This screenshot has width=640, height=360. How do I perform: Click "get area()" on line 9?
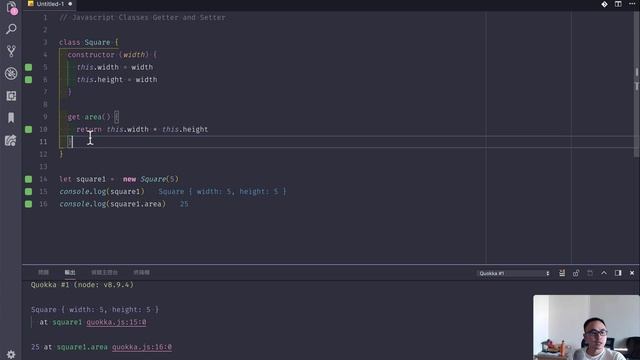[x=89, y=117]
